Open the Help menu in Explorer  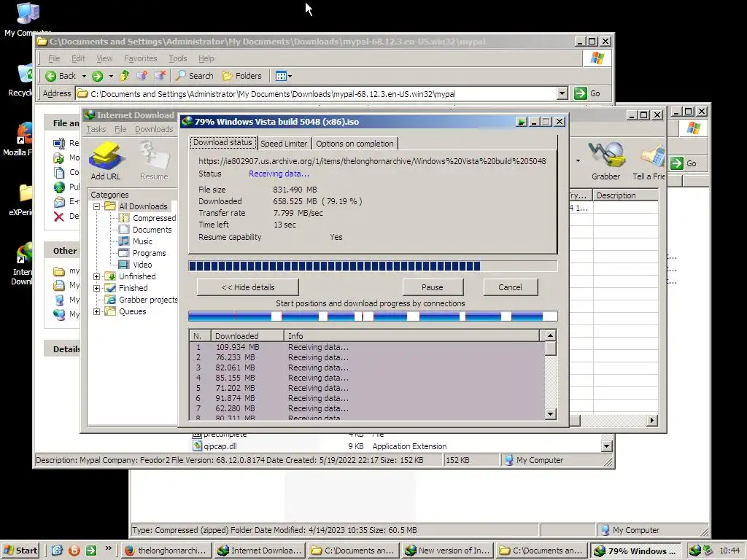coord(206,58)
